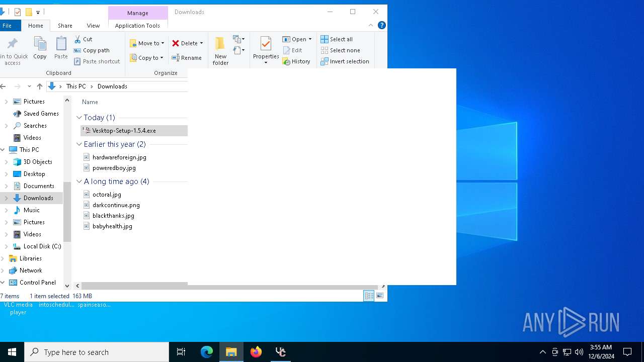Expand the 3D Objects tree node
The image size is (644, 362).
pos(7,162)
